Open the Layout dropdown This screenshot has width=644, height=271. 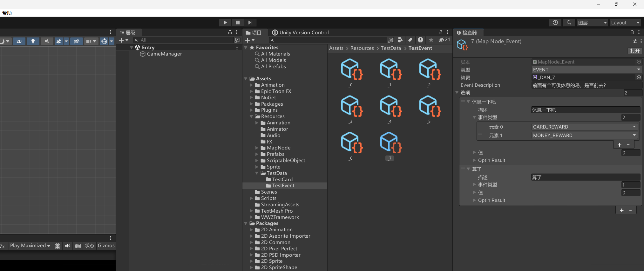coord(625,23)
